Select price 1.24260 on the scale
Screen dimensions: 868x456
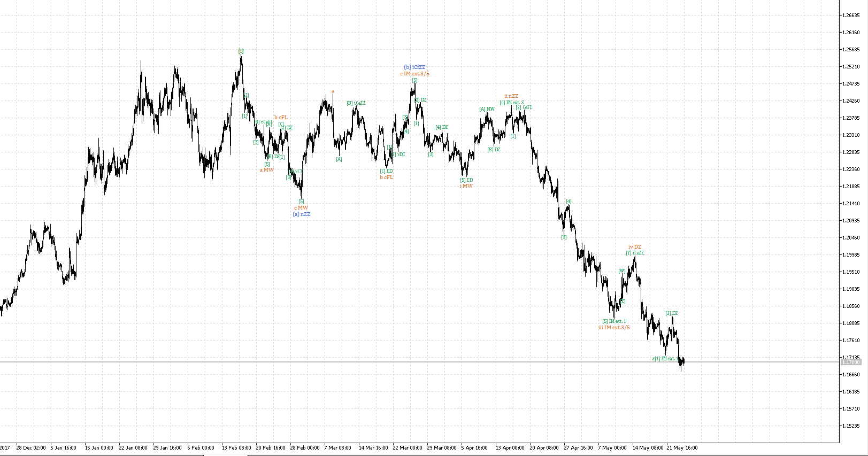coord(851,101)
